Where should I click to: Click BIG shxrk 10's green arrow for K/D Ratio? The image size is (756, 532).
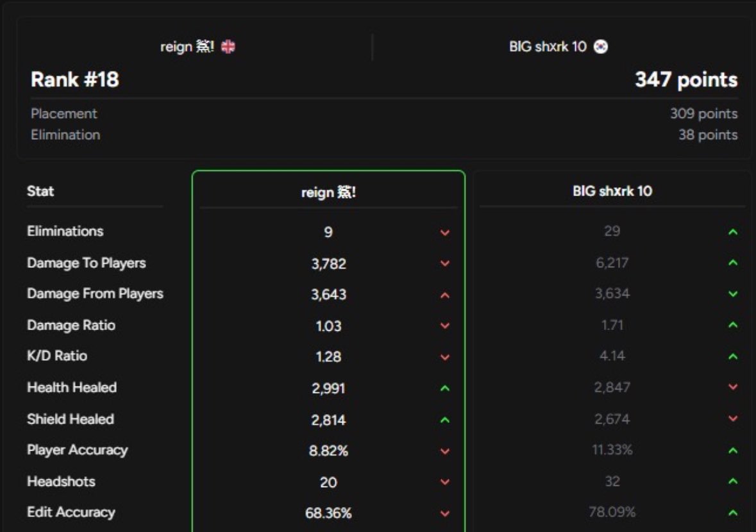(x=733, y=356)
